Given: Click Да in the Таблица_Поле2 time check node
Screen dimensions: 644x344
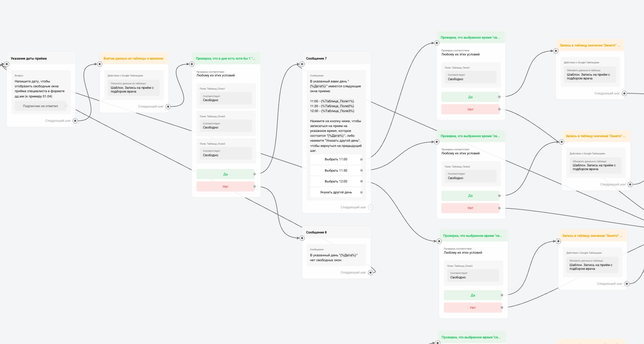Looking at the screenshot, I should click(x=470, y=196).
